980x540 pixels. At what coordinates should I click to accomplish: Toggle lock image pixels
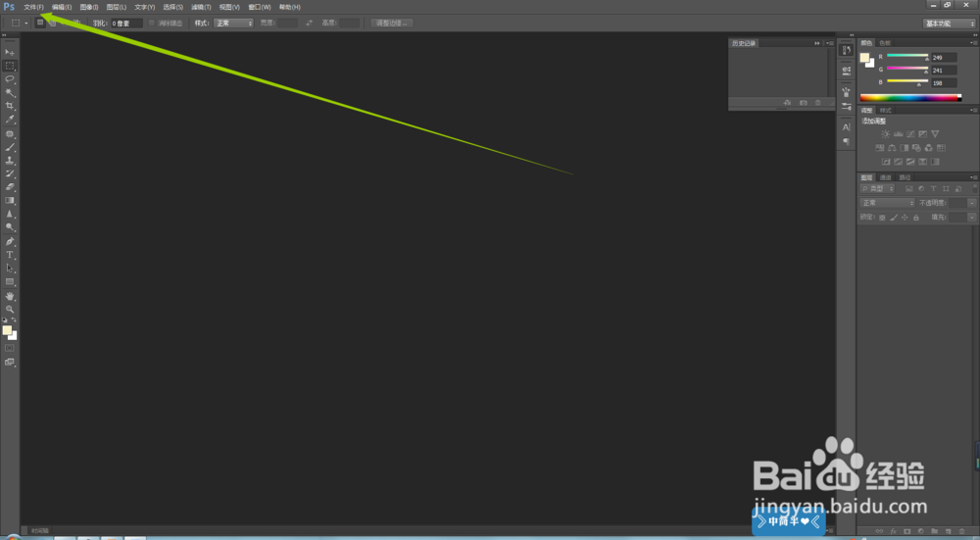(894, 218)
